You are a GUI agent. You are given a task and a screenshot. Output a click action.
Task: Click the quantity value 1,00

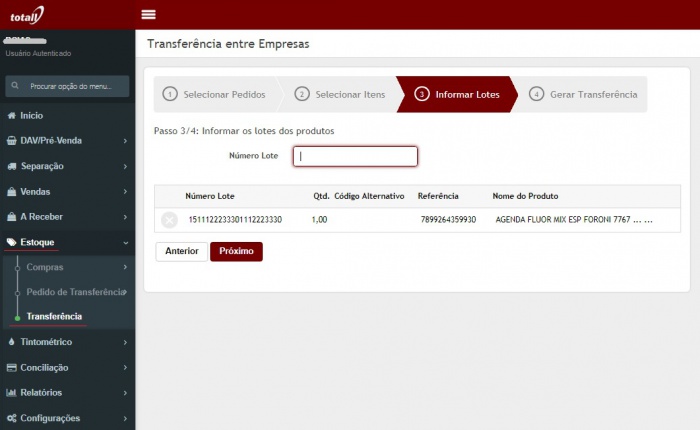pyautogui.click(x=319, y=220)
